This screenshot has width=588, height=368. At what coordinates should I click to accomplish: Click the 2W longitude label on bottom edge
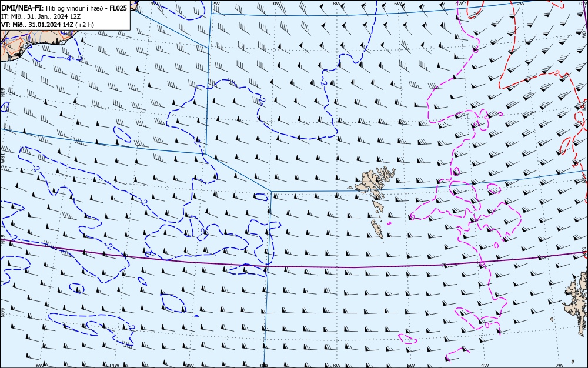click(x=559, y=366)
